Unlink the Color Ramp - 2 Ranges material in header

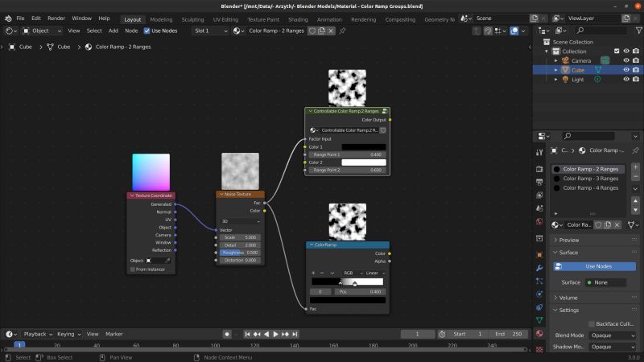click(331, 31)
